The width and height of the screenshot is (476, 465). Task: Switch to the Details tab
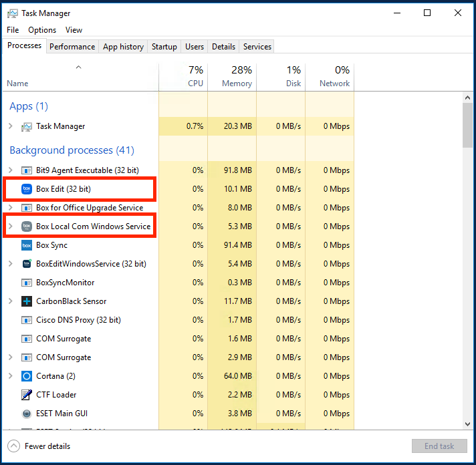[223, 47]
